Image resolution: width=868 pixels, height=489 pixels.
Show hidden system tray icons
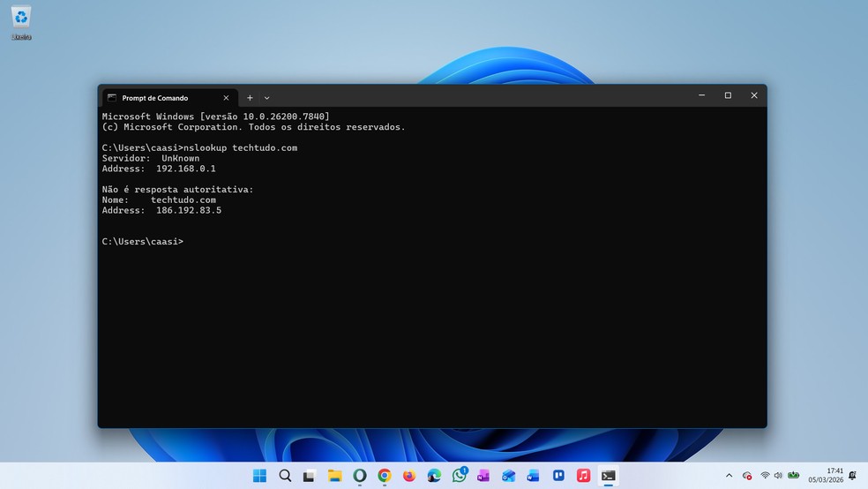pos(729,476)
